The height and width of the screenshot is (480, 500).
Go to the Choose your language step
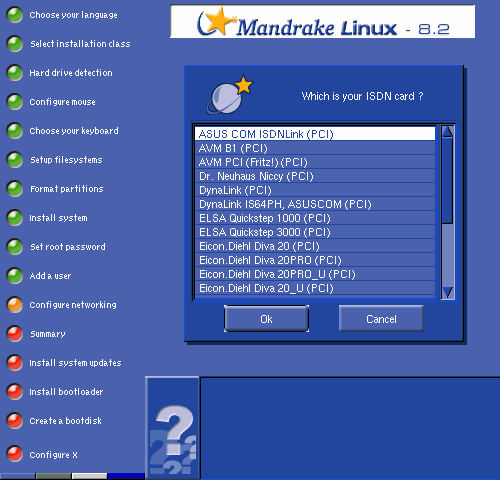tap(73, 15)
